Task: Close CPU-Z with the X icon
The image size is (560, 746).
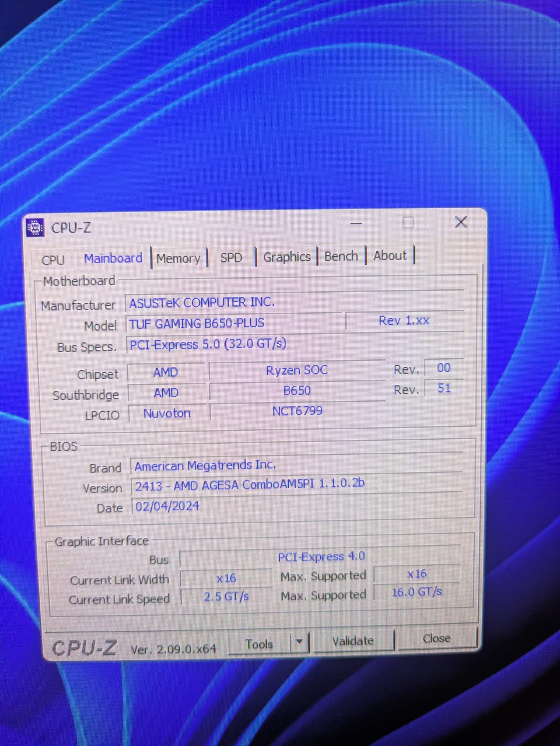Action: [x=461, y=222]
